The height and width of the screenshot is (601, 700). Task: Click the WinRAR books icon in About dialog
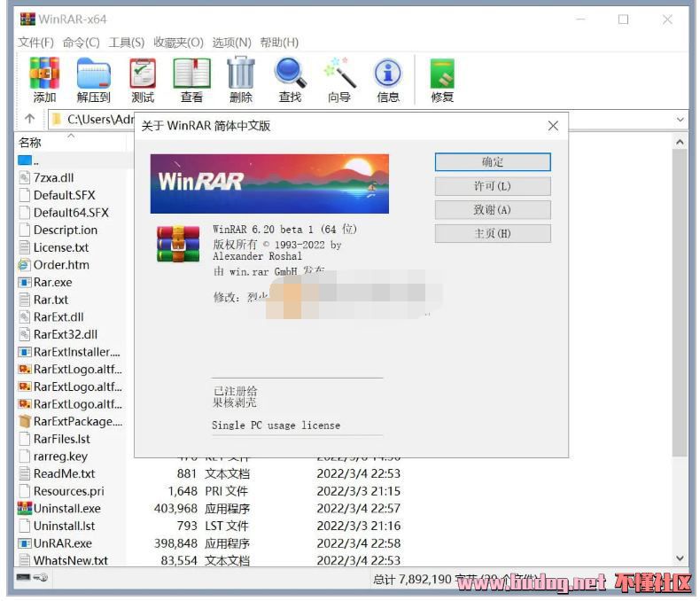click(178, 244)
